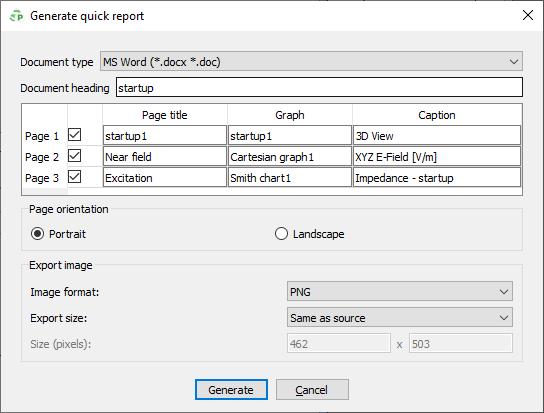544x413 pixels.
Task: Select the Smith chart1 graph cell
Action: [290, 177]
